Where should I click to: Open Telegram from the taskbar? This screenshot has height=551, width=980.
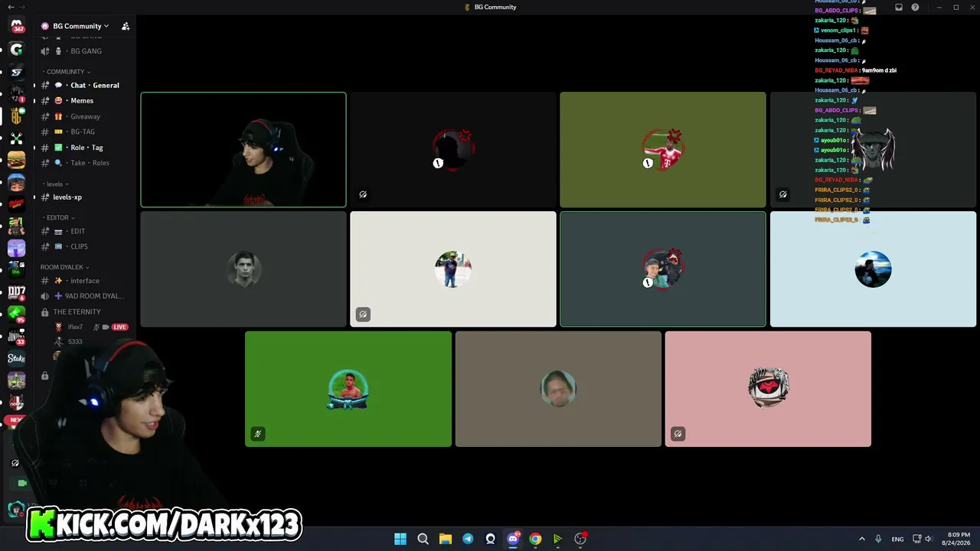pyautogui.click(x=468, y=539)
